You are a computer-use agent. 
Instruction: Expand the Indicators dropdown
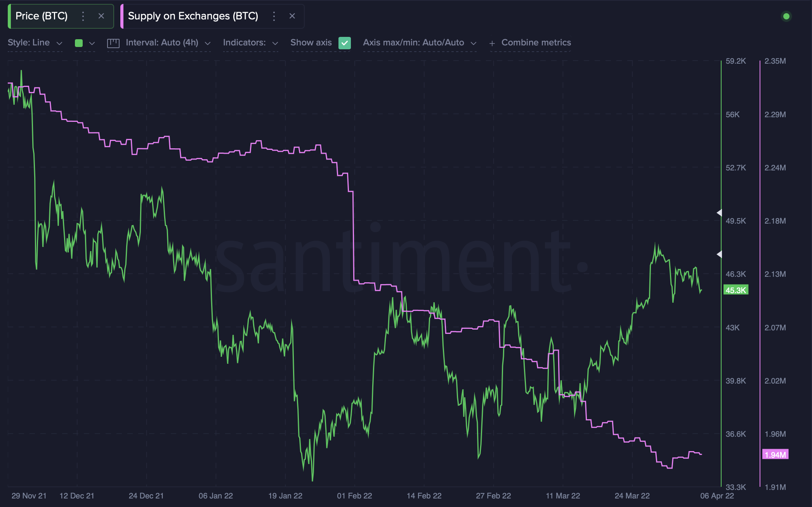[x=250, y=43]
